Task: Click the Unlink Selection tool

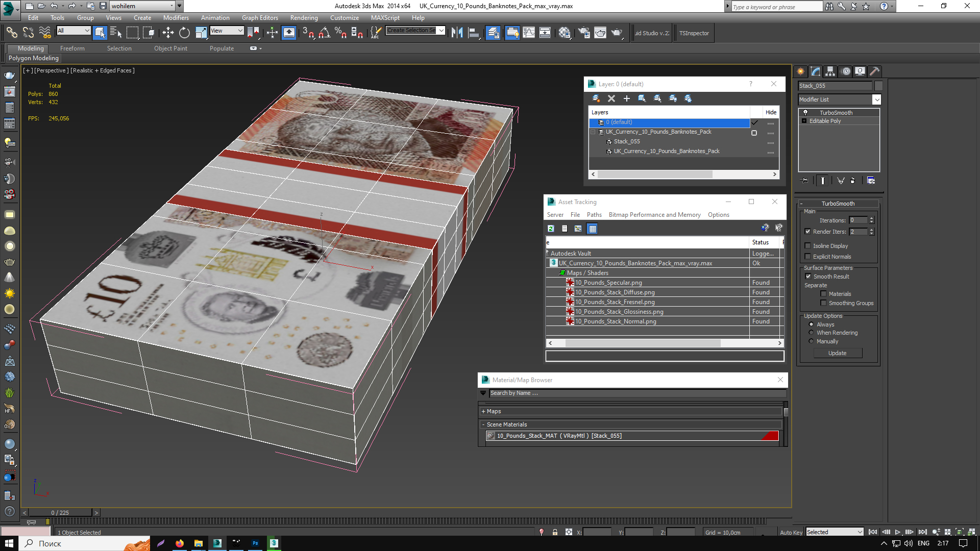Action: click(28, 33)
